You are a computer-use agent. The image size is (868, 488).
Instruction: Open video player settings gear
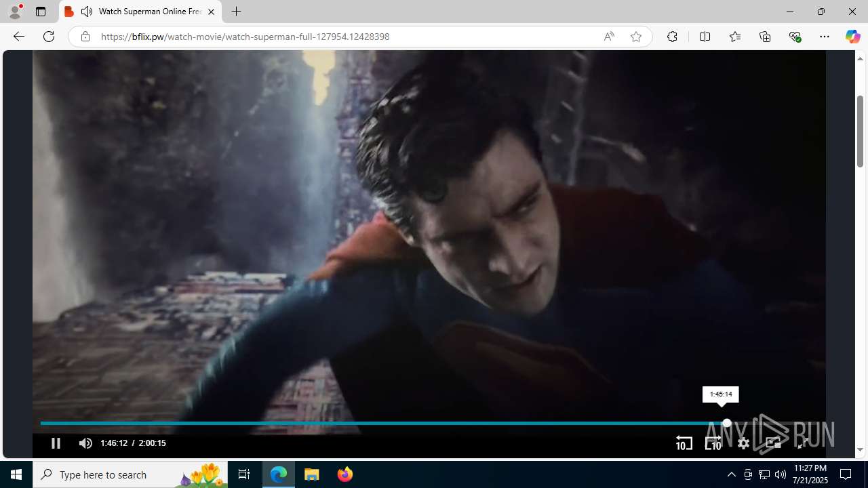744,443
